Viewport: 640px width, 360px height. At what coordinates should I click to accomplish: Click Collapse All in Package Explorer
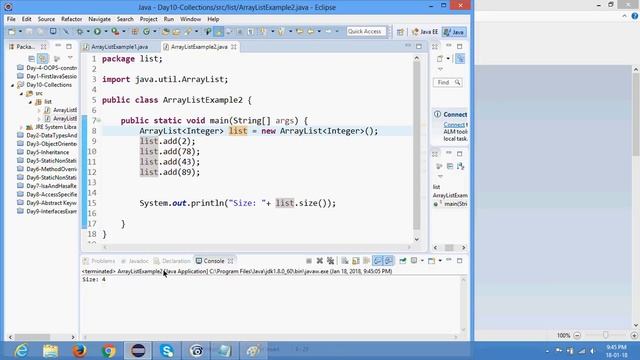[x=31, y=58]
